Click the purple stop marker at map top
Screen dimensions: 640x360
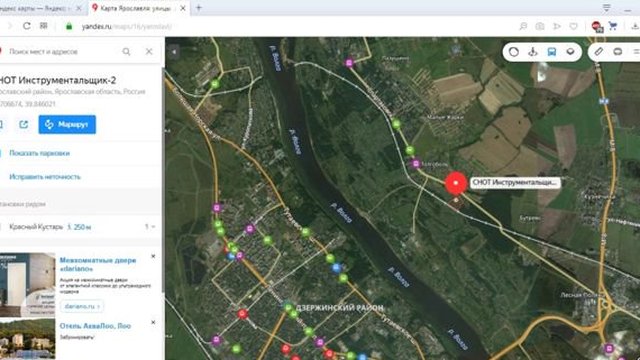tap(349, 63)
